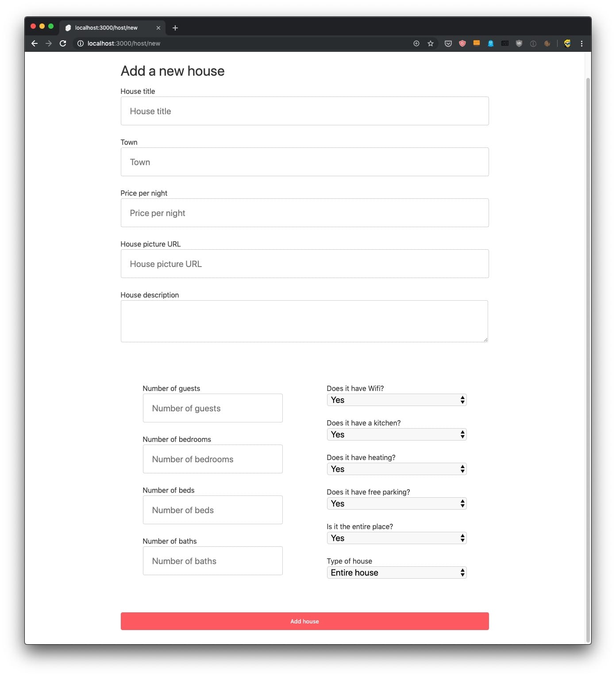This screenshot has width=616, height=677.
Task: Click the Add house button
Action: (304, 621)
